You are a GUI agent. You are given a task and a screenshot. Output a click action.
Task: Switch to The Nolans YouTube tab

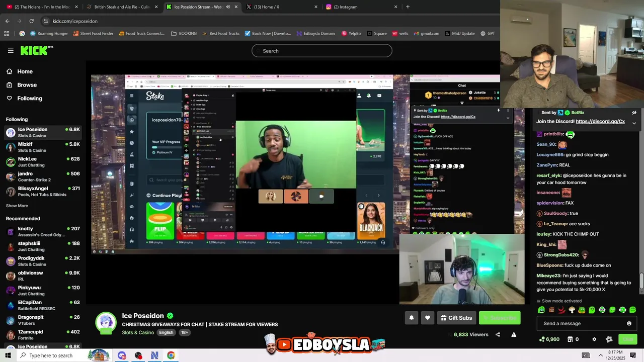[42, 7]
